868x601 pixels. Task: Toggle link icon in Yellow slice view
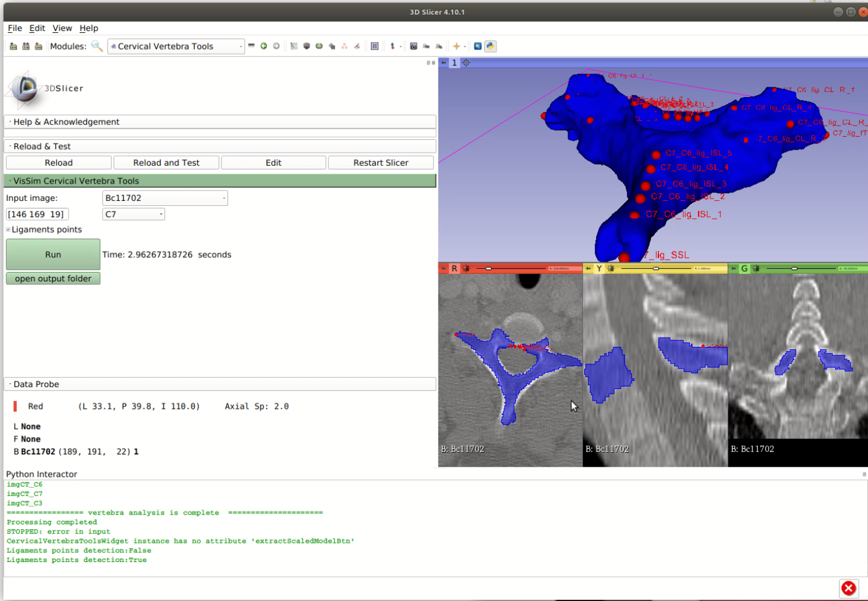coord(611,268)
